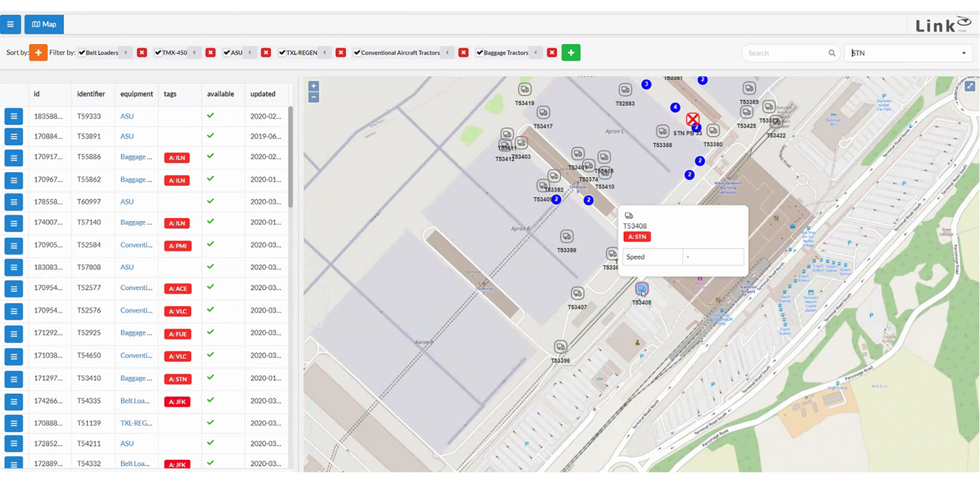The height and width of the screenshot is (486, 980).
Task: Uncheck the Belt Loaders filter checkbox
Action: coord(82,53)
